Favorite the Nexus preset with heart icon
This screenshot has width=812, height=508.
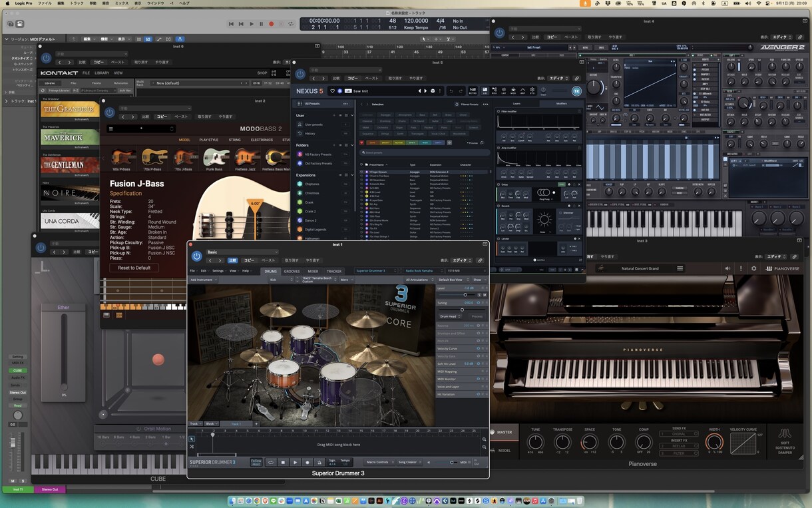click(333, 91)
